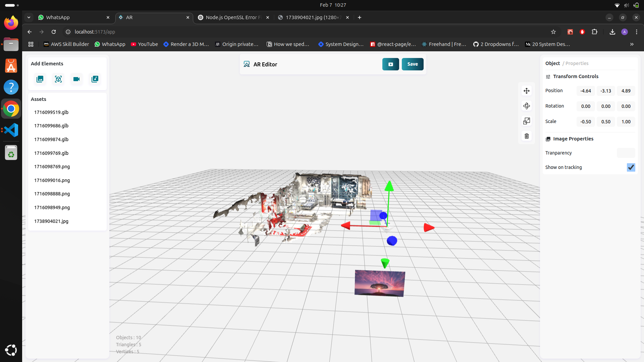The height and width of the screenshot is (362, 644).
Task: Toggle the Show on tracking checkbox
Action: 631,167
